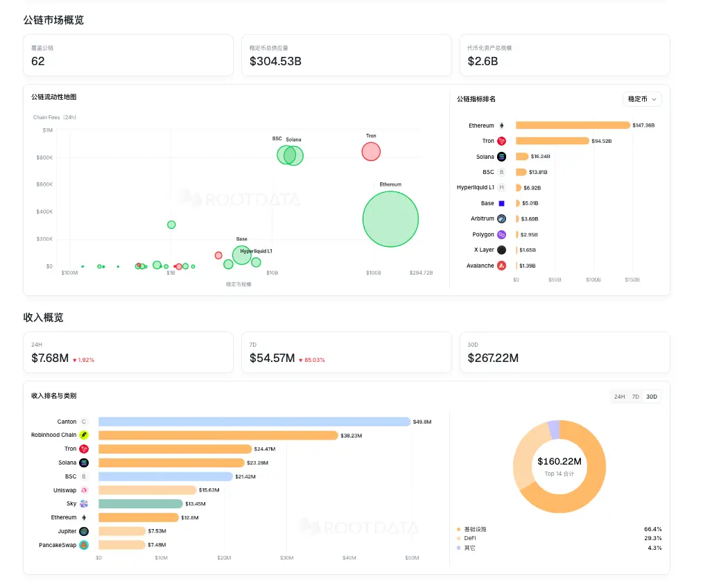Click the Uniswap icon in revenue ranking
Screen dimensions: 703x588
[x=84, y=490]
